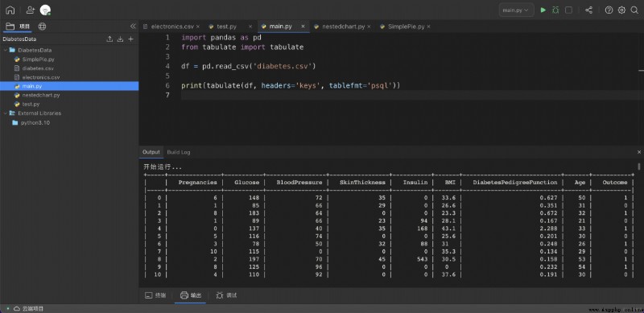
Task: Click the home icon
Action: [10, 10]
